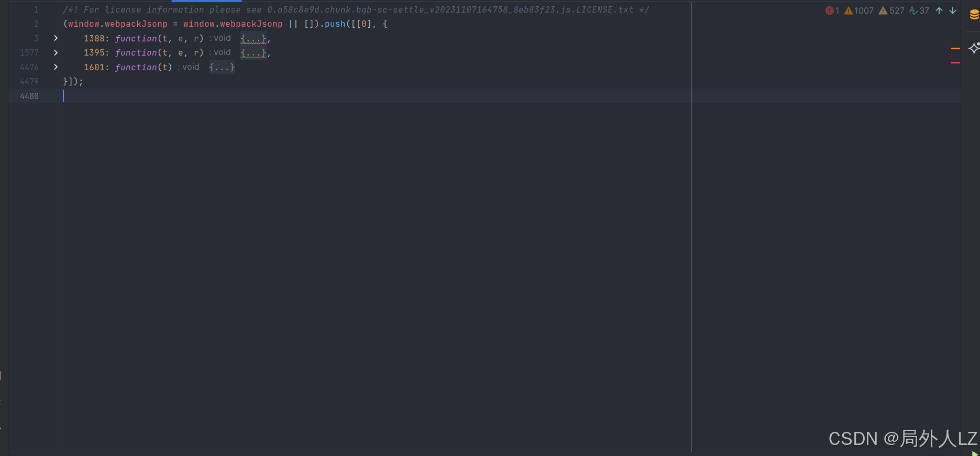This screenshot has height=456, width=980.
Task: Jump to the red error stripe marker
Action: 955,63
